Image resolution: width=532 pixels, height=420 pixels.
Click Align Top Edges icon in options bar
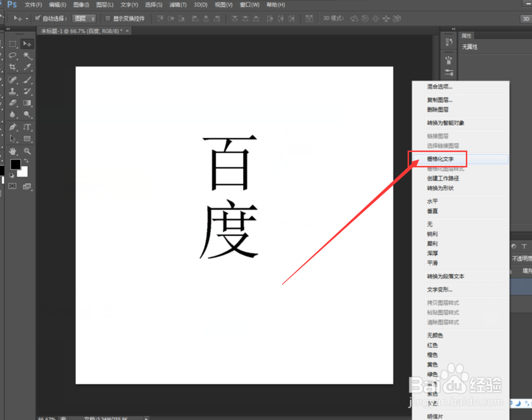pyautogui.click(x=160, y=18)
